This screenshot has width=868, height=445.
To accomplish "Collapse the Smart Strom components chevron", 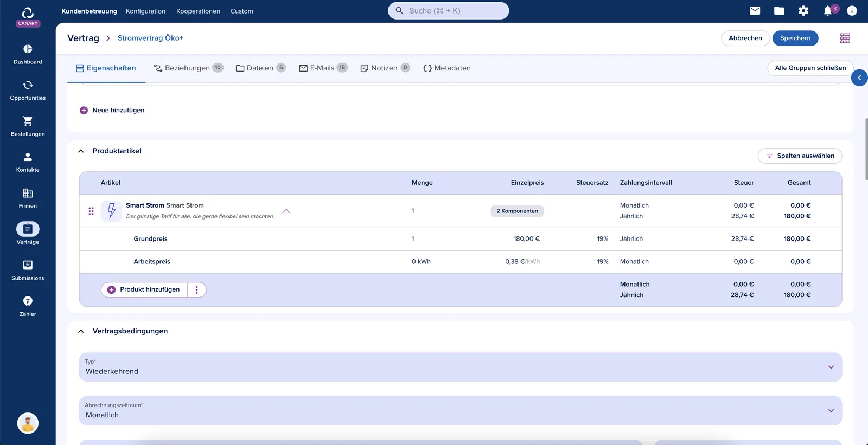I will pyautogui.click(x=286, y=211).
